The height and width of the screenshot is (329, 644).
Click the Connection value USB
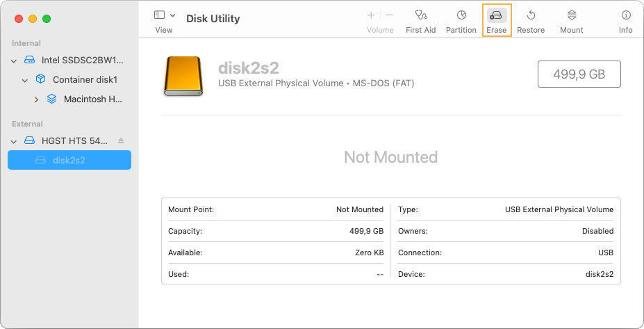606,252
